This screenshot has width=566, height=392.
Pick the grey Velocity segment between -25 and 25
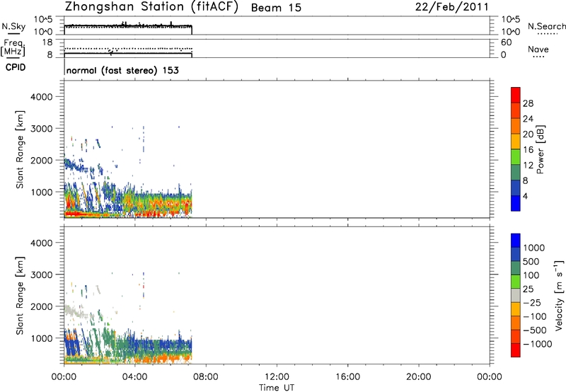(516, 295)
